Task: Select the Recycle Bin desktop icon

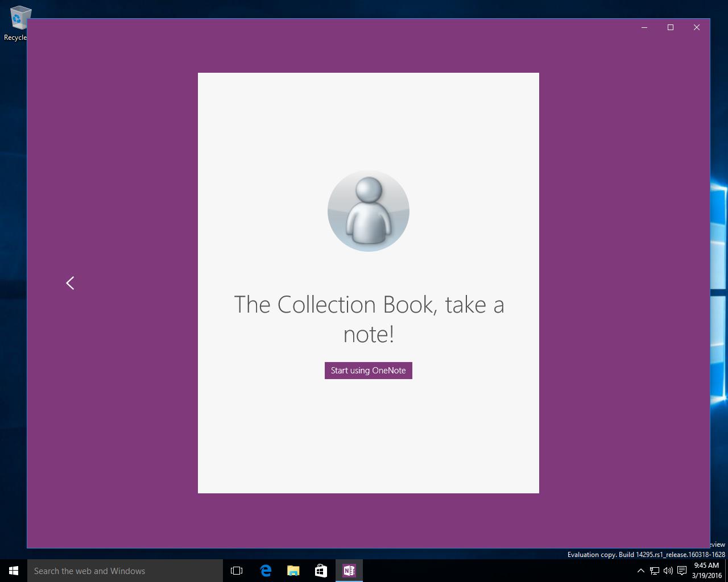Action: 17,23
